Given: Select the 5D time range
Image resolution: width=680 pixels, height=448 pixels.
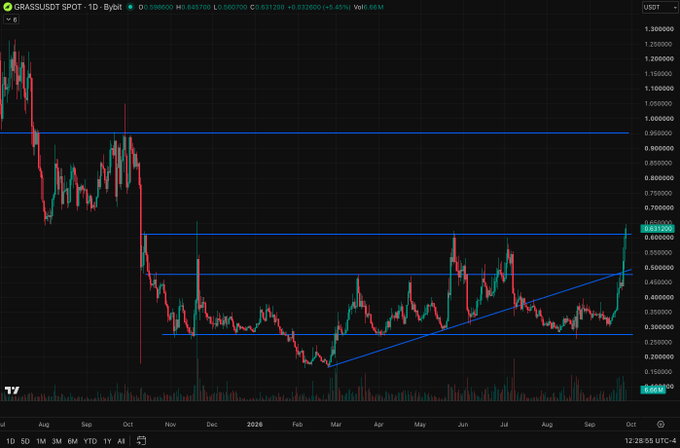Looking at the screenshot, I should point(25,441).
